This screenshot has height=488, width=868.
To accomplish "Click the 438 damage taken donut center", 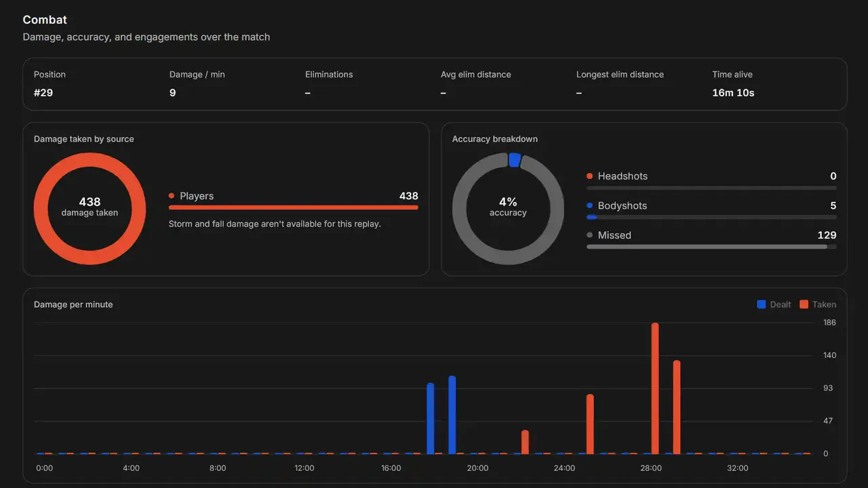I will click(x=90, y=207).
